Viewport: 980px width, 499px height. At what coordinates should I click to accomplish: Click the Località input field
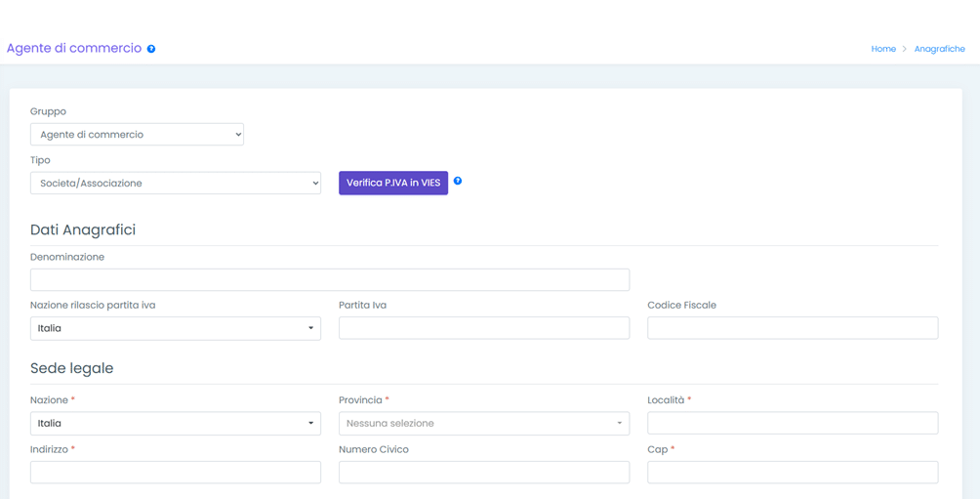[793, 424]
